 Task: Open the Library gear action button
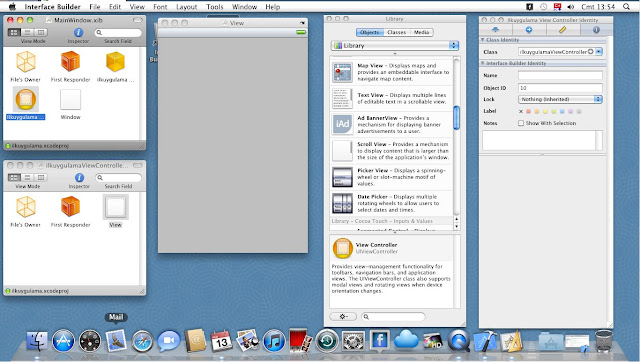click(343, 316)
